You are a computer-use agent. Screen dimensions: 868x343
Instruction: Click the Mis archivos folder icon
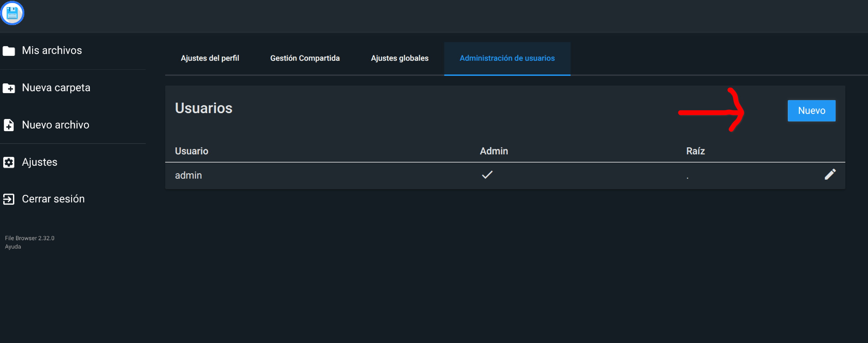click(x=9, y=51)
